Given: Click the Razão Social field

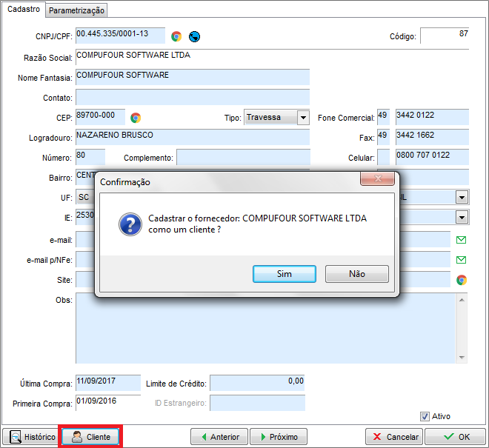Looking at the screenshot, I should (272, 57).
